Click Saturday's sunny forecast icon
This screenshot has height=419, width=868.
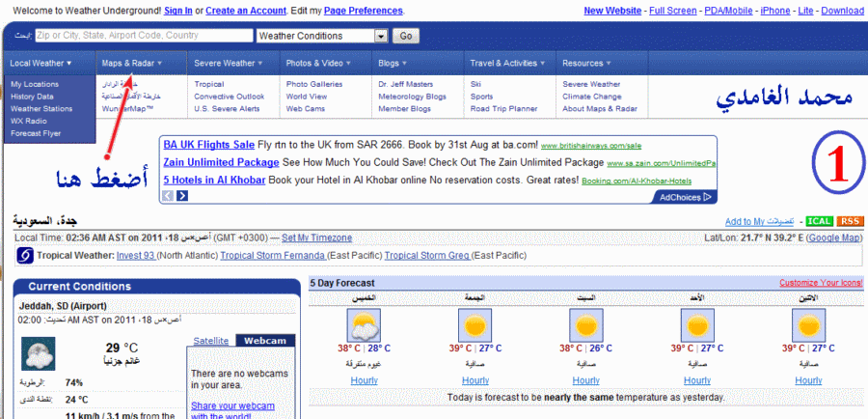(586, 325)
